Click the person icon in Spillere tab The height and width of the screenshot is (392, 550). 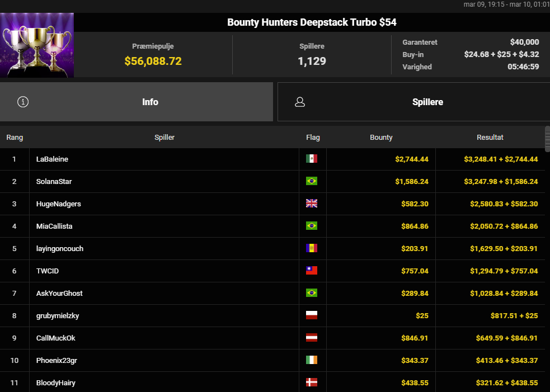[x=300, y=102]
